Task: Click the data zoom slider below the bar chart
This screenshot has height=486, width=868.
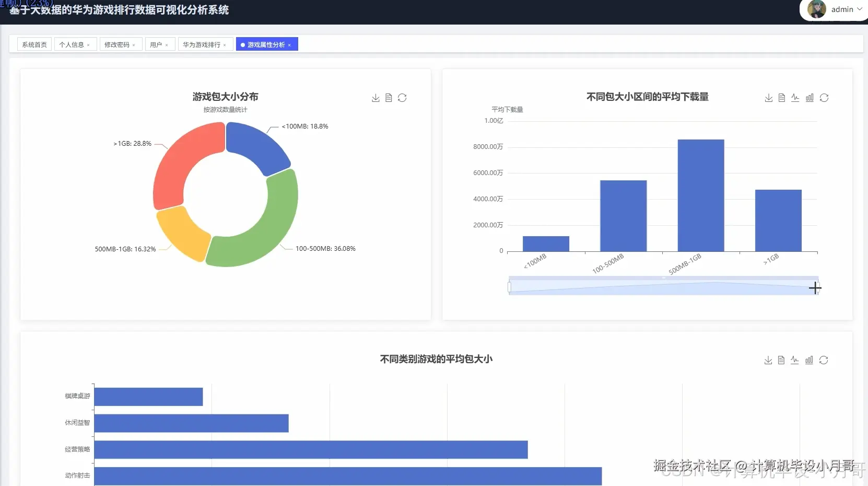Action: [x=663, y=286]
